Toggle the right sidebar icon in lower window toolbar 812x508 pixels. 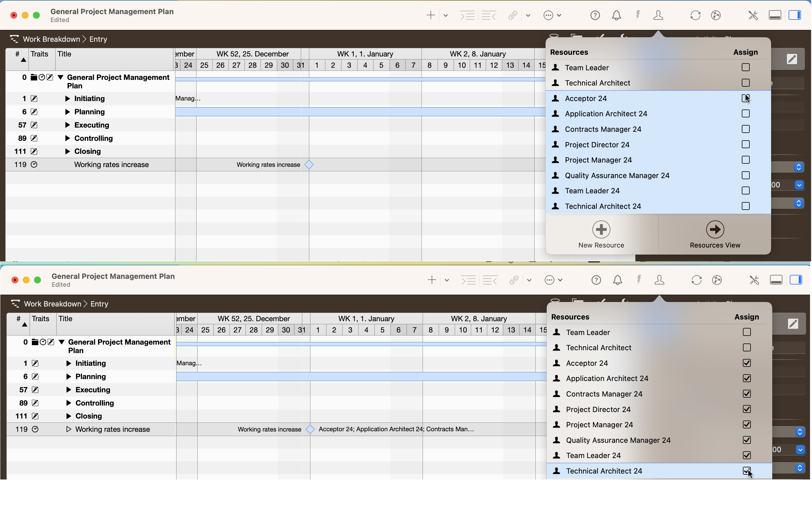coord(796,280)
